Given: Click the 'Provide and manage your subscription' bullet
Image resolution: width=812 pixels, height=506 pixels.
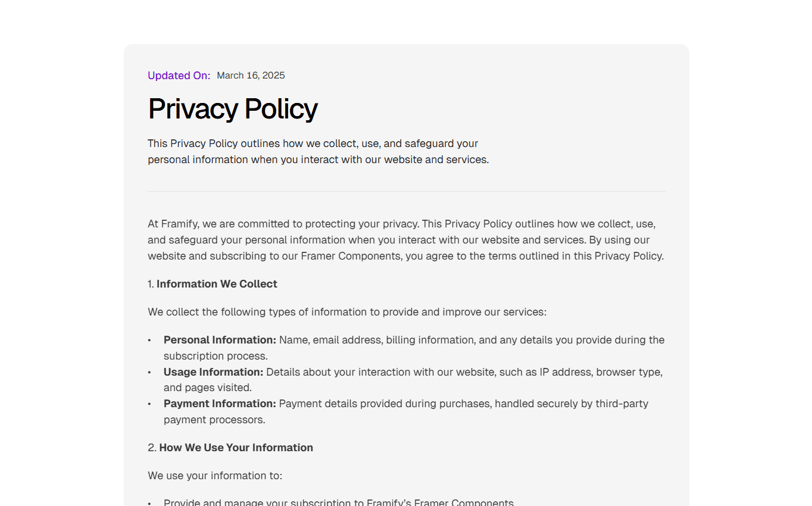Looking at the screenshot, I should click(x=339, y=503).
